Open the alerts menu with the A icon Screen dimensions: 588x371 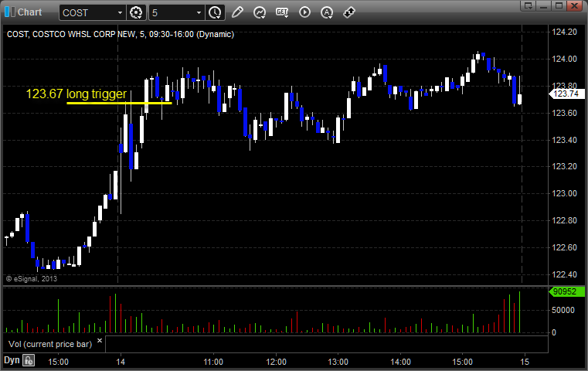[x=327, y=12]
